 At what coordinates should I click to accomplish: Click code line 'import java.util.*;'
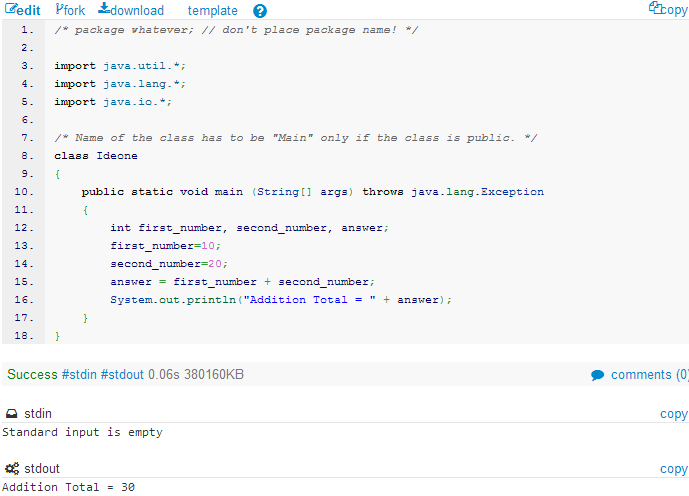(120, 66)
